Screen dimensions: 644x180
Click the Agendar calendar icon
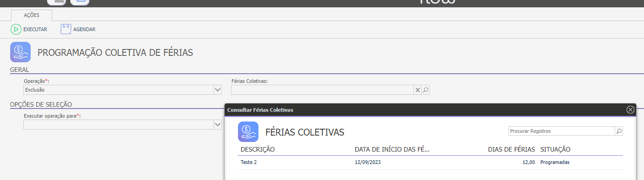click(66, 29)
